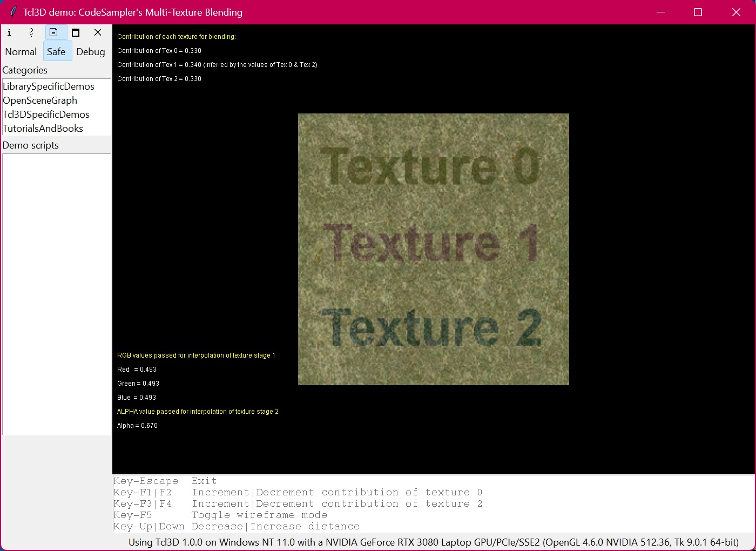This screenshot has width=756, height=551.
Task: Click the "Alpha = 0.670" readout
Action: coord(137,426)
